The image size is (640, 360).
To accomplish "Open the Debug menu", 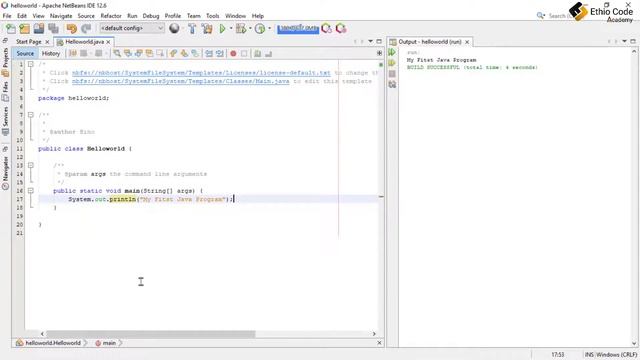I will coord(151,16).
